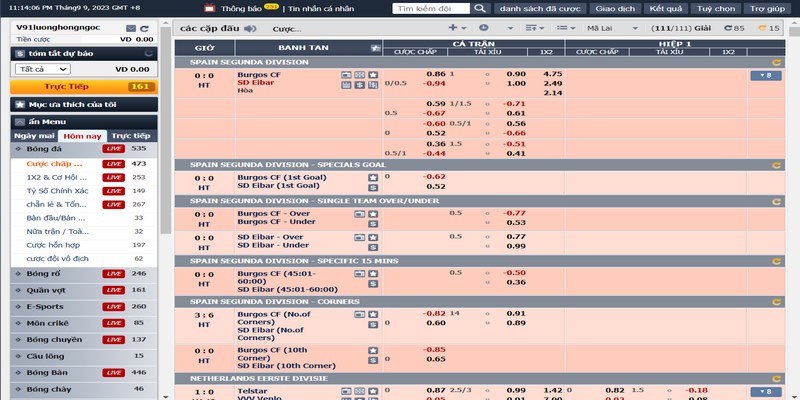The image size is (800, 400).
Task: Expand the Bóng rổ sport category
Action: coord(84,274)
